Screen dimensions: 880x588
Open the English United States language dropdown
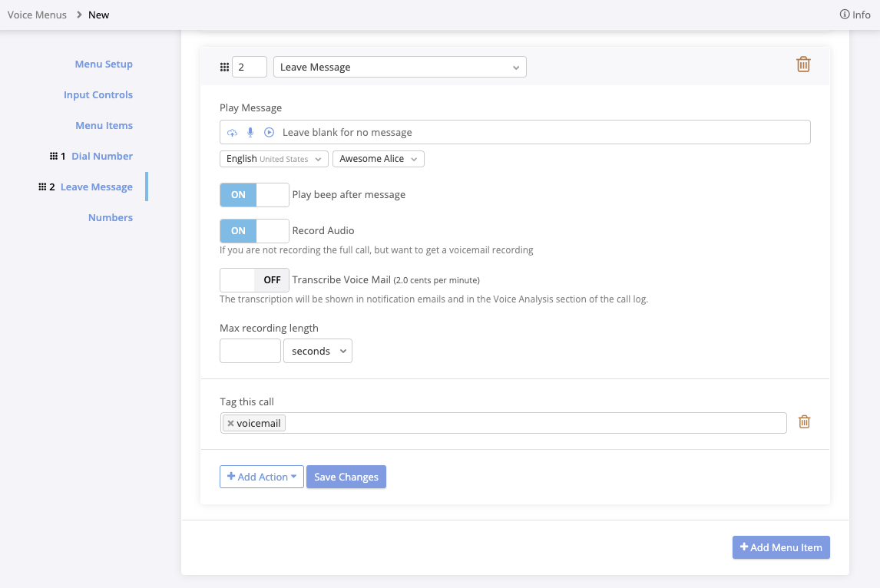click(x=274, y=159)
